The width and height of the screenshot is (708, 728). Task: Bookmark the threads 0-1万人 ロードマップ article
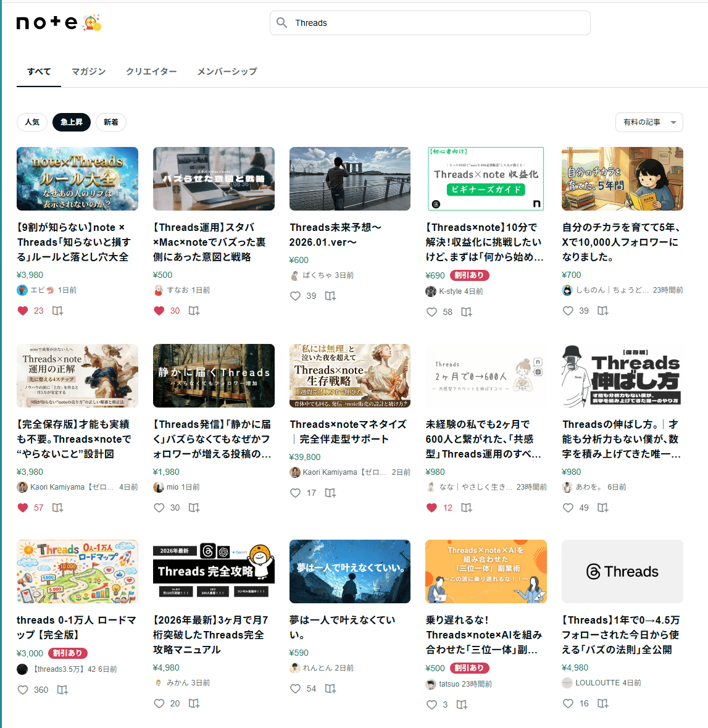point(62,690)
